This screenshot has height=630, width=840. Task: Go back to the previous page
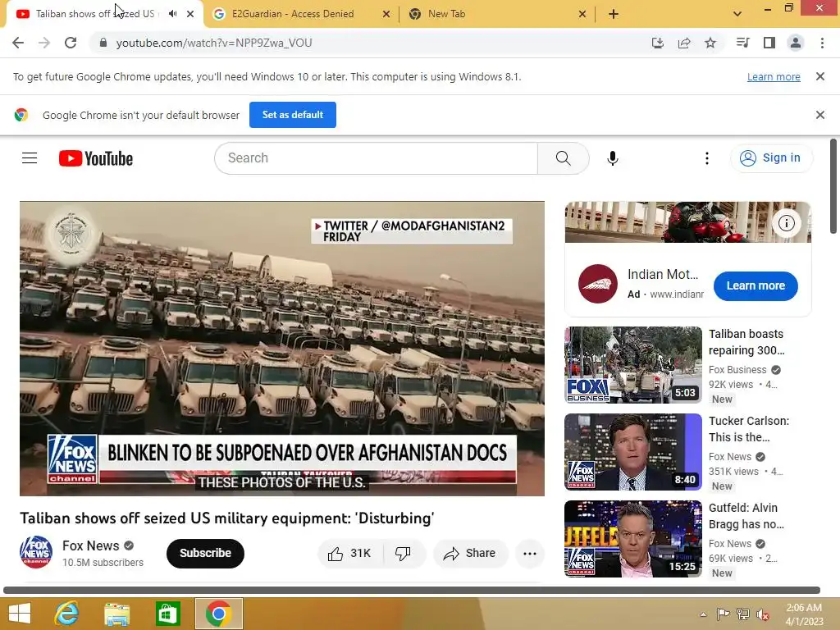point(18,43)
